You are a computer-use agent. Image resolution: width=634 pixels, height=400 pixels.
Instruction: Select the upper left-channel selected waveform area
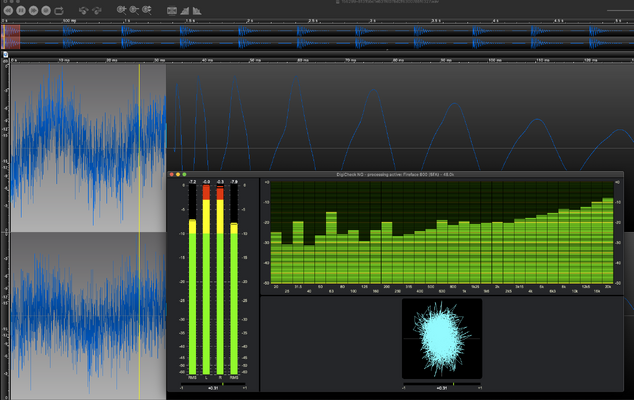pos(88,148)
